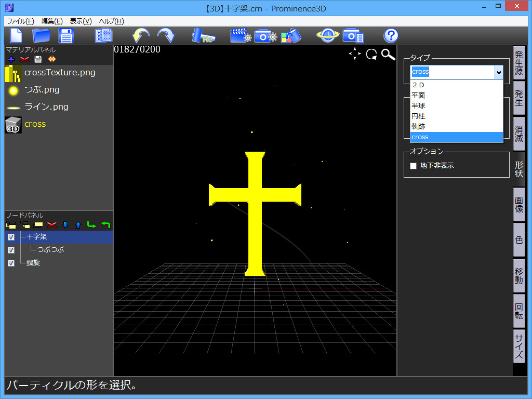Select つぶ.png material

pos(59,90)
